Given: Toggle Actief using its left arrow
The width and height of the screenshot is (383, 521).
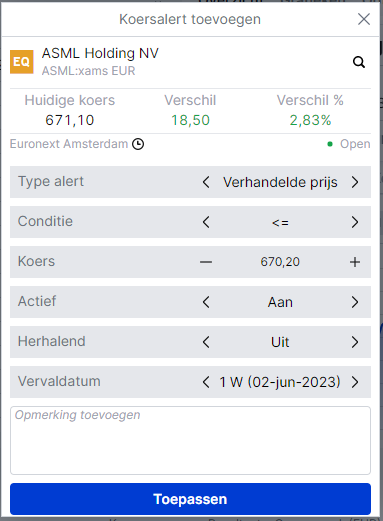Looking at the screenshot, I should pos(206,302).
